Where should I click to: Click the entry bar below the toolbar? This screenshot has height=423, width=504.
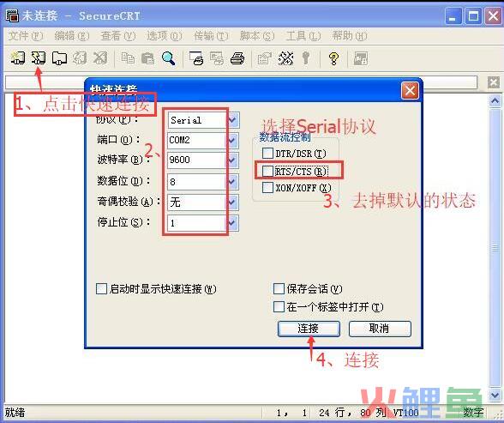pos(241,82)
